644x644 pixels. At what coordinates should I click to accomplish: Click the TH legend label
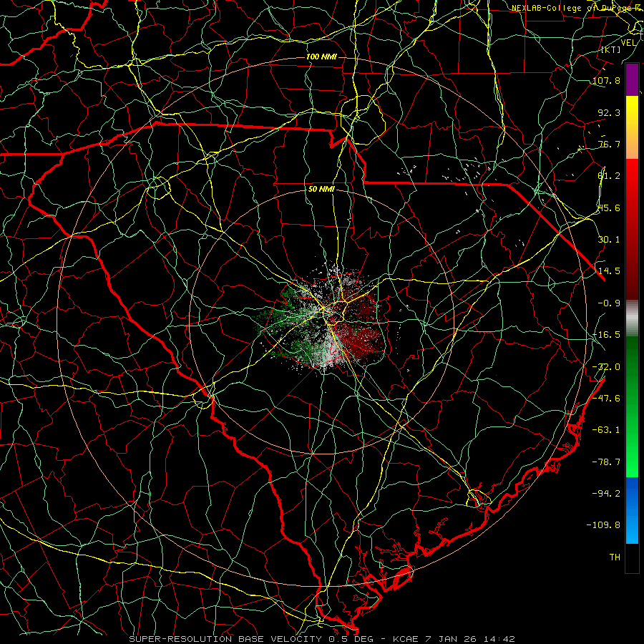[615, 557]
